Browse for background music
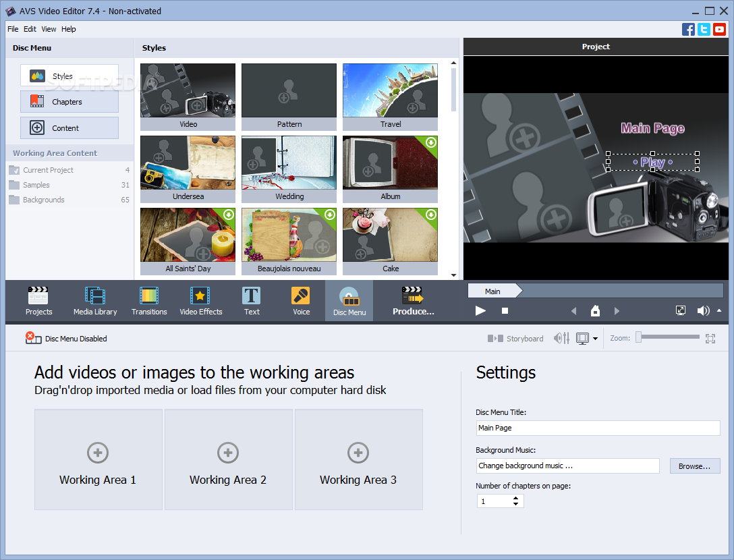This screenshot has height=560, width=734. (x=695, y=466)
